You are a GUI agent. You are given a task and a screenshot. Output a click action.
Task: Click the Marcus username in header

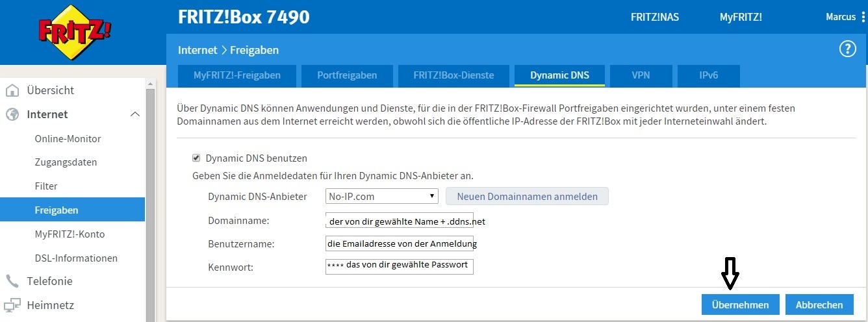pyautogui.click(x=840, y=17)
